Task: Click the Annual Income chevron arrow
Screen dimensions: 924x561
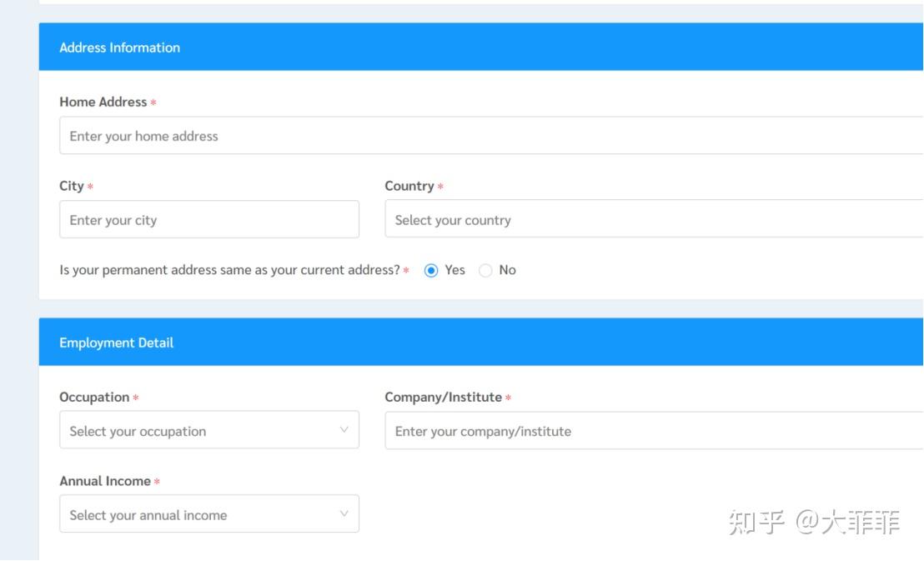Action: pos(344,515)
